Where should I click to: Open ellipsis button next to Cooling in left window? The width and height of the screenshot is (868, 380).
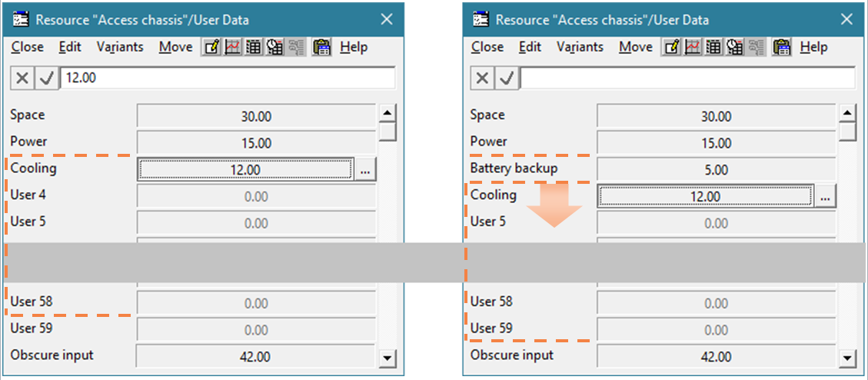364,170
